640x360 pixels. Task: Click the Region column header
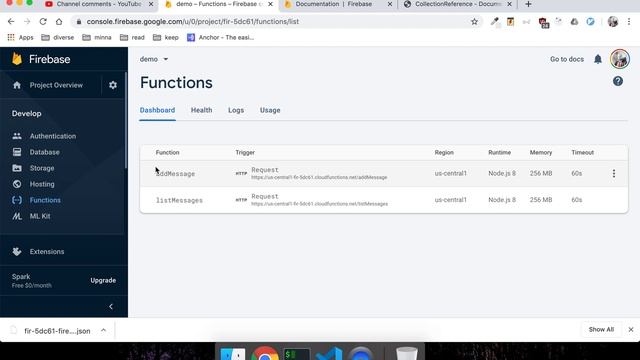coord(444,153)
